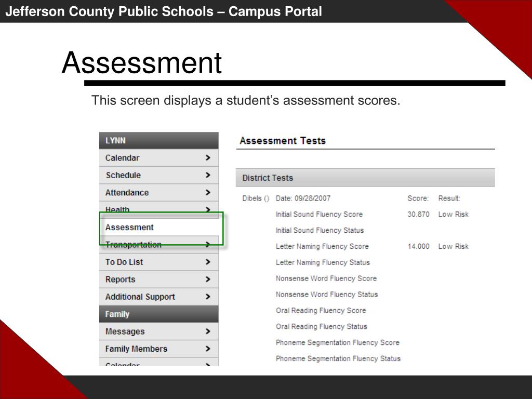Click the chevron arrow beside Family Members
The height and width of the screenshot is (399, 532).
[208, 349]
